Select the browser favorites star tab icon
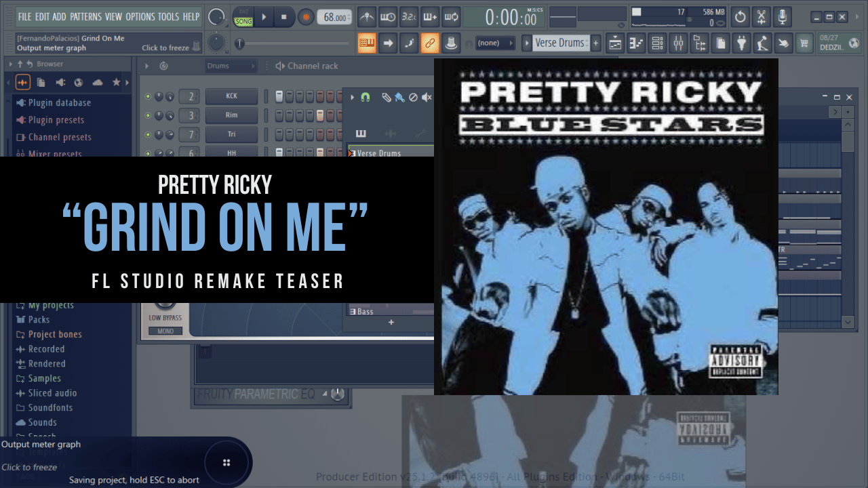868x488 pixels. tap(116, 83)
